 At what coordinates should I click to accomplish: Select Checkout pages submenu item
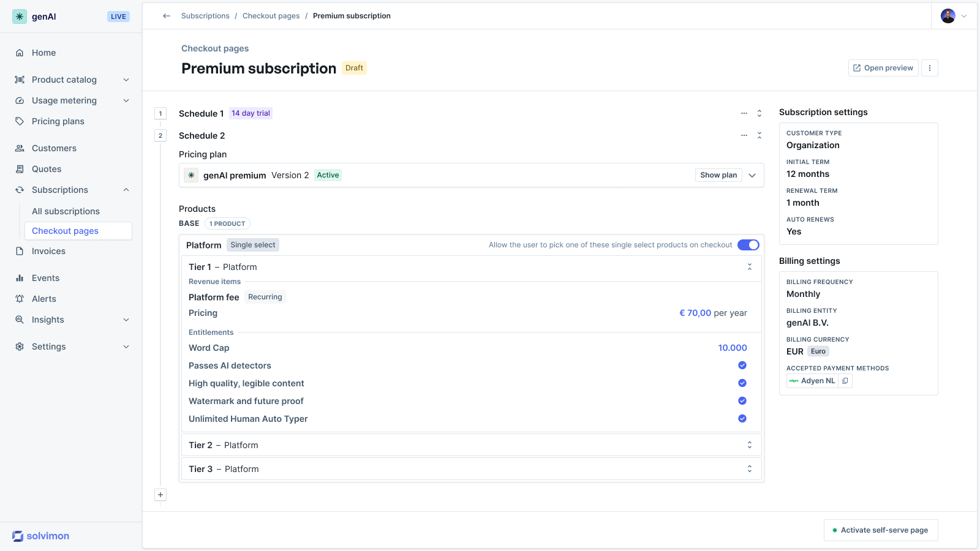(78, 231)
